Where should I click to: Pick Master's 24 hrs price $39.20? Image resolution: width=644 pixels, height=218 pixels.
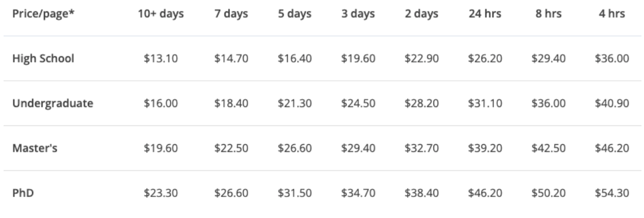coord(485,148)
